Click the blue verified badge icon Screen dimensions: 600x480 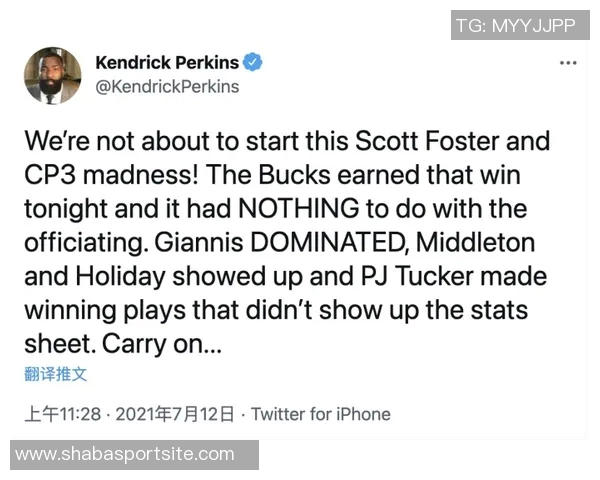click(255, 62)
